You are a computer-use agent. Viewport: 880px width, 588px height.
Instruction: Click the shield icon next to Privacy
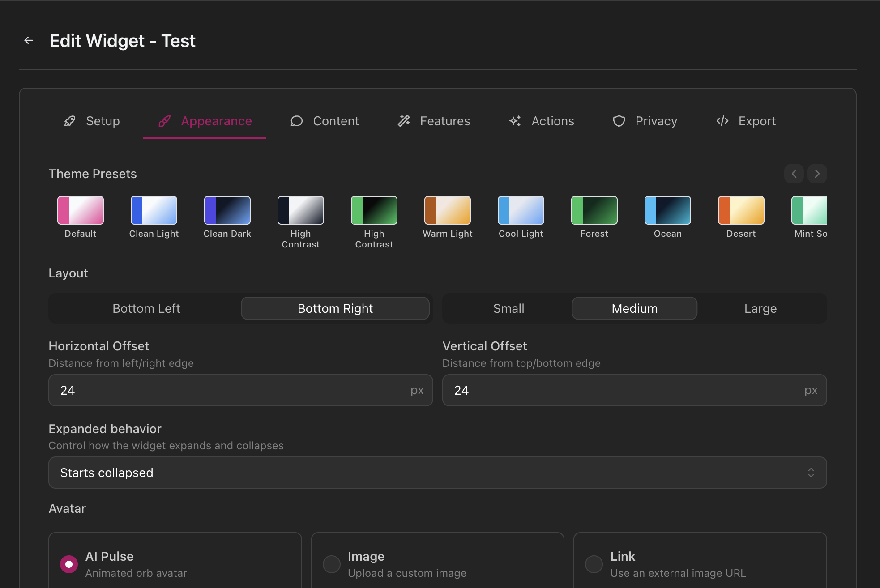pyautogui.click(x=619, y=121)
